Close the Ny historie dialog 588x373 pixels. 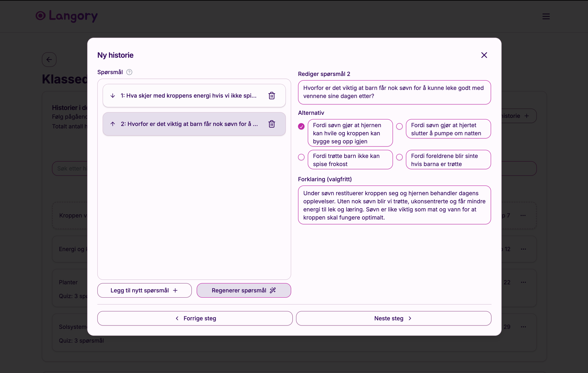tap(484, 55)
